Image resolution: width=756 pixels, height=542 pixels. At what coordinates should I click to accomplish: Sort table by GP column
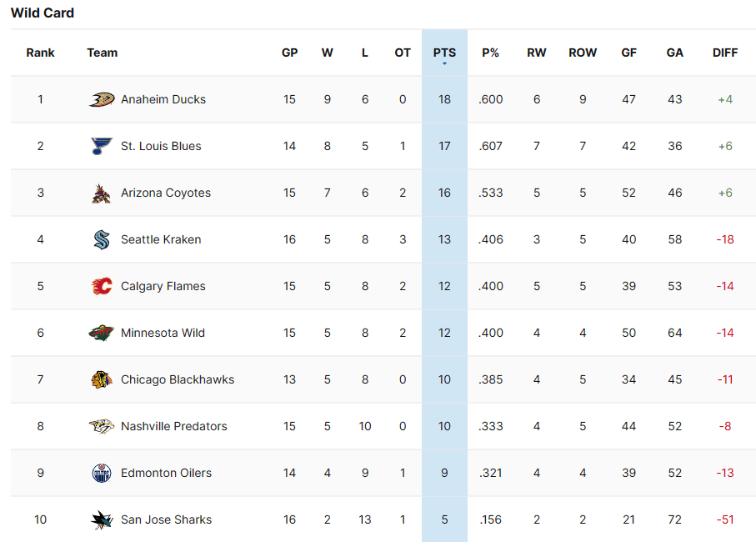(x=289, y=53)
